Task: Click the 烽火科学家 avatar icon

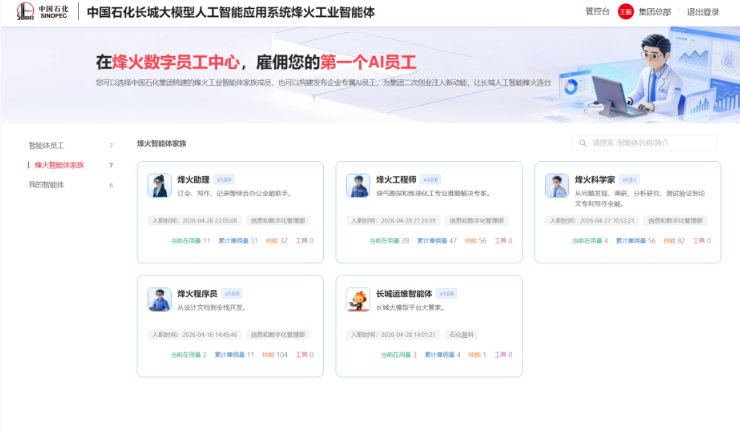Action: pyautogui.click(x=556, y=185)
